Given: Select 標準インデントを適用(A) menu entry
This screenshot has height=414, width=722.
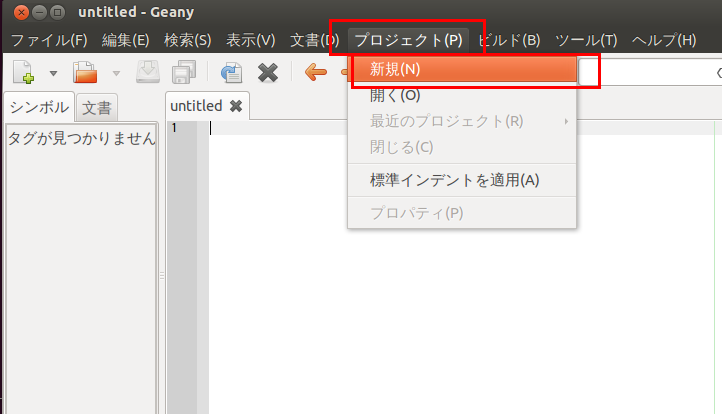Looking at the screenshot, I should (462, 180).
